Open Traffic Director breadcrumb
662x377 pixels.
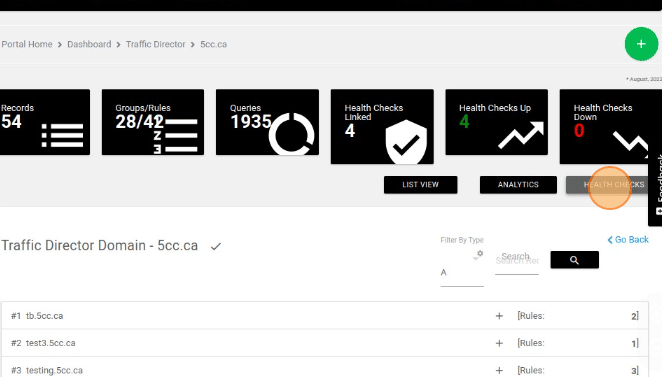click(x=155, y=44)
